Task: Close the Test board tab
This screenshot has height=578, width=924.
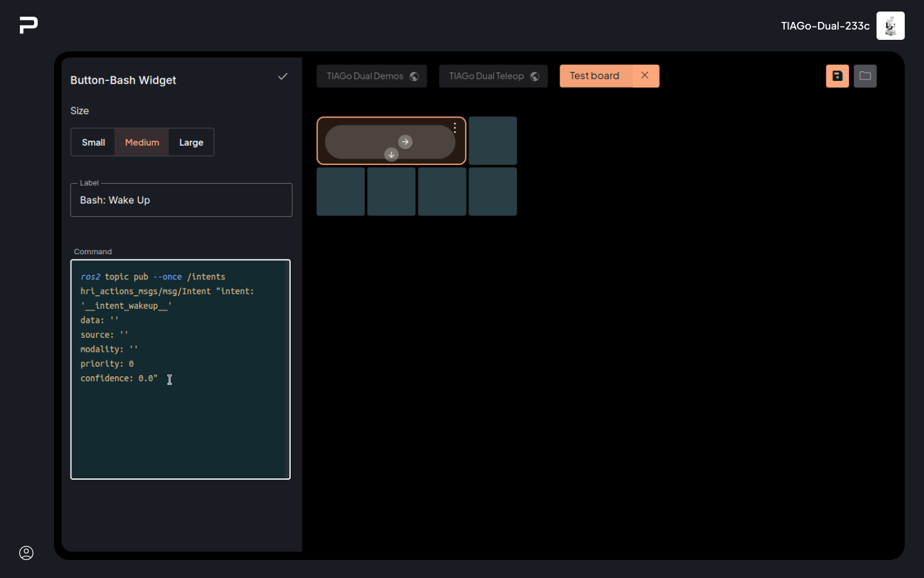Action: click(x=645, y=76)
